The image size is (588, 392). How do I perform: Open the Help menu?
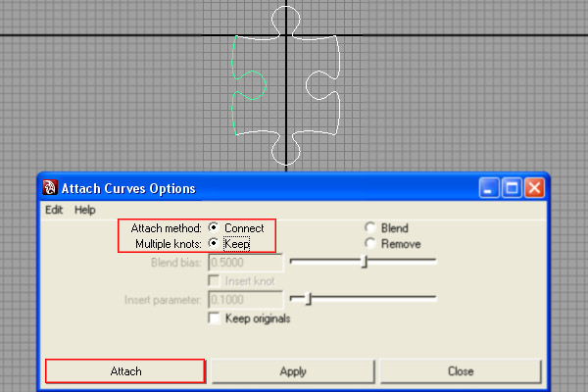pyautogui.click(x=84, y=210)
